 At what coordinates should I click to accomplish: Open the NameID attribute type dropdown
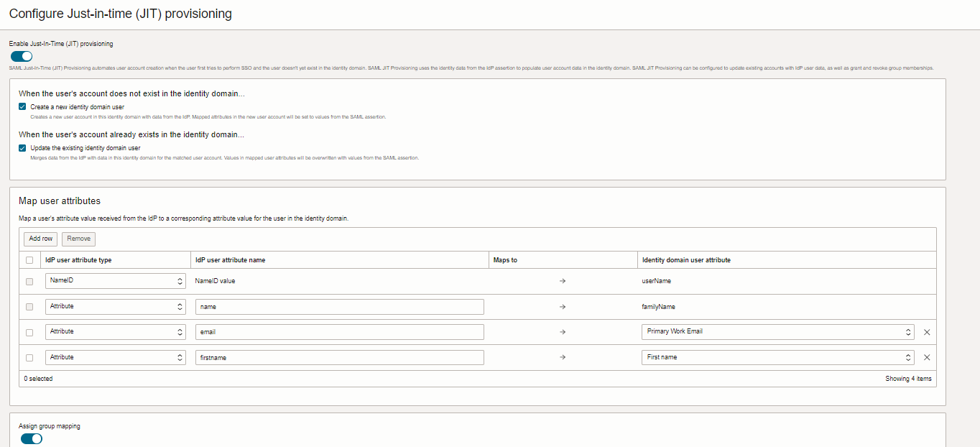115,281
